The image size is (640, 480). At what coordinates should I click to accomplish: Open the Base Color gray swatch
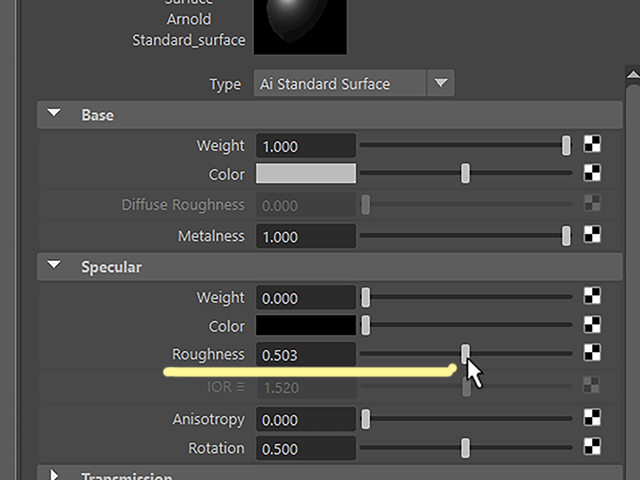click(306, 173)
